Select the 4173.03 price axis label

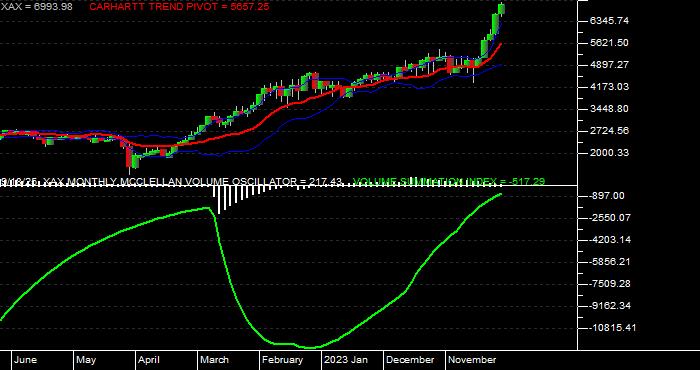pos(609,87)
